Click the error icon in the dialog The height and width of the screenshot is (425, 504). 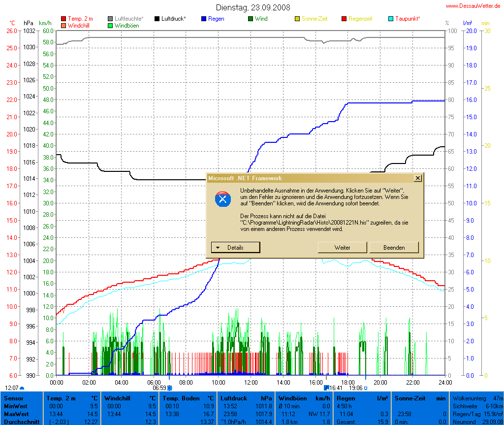pyautogui.click(x=223, y=199)
